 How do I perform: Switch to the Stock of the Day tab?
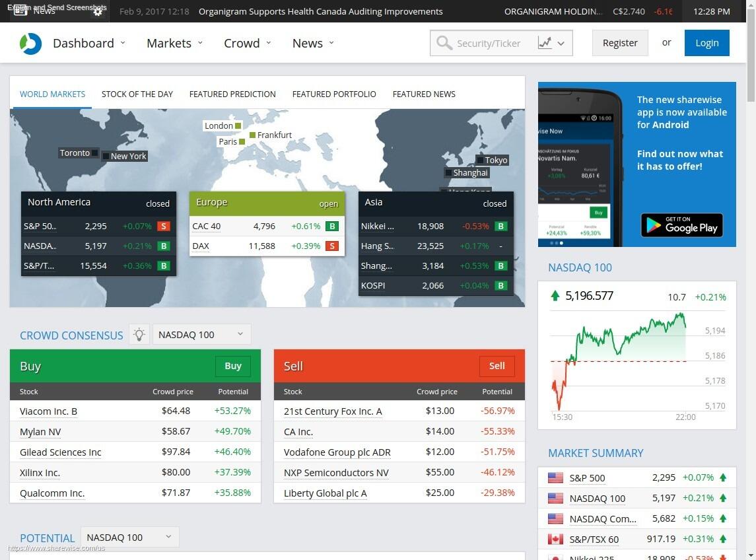(x=137, y=94)
